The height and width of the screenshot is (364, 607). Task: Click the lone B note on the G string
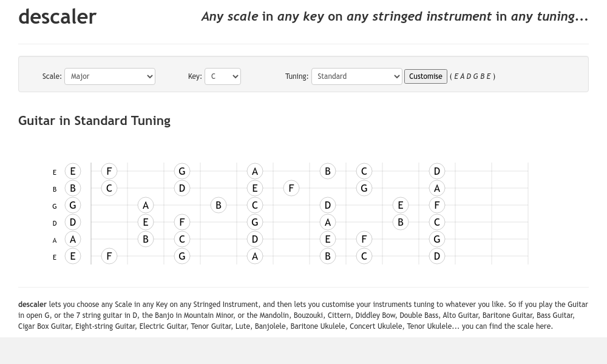point(219,205)
